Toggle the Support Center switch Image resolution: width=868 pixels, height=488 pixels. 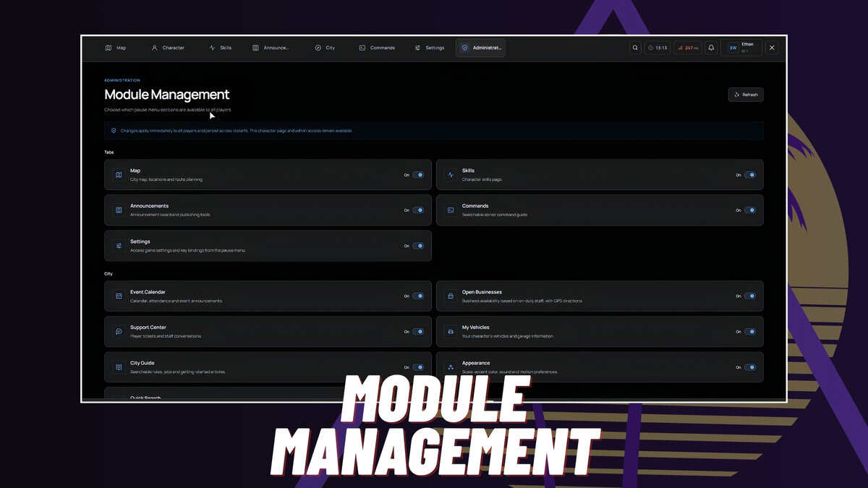point(418,332)
